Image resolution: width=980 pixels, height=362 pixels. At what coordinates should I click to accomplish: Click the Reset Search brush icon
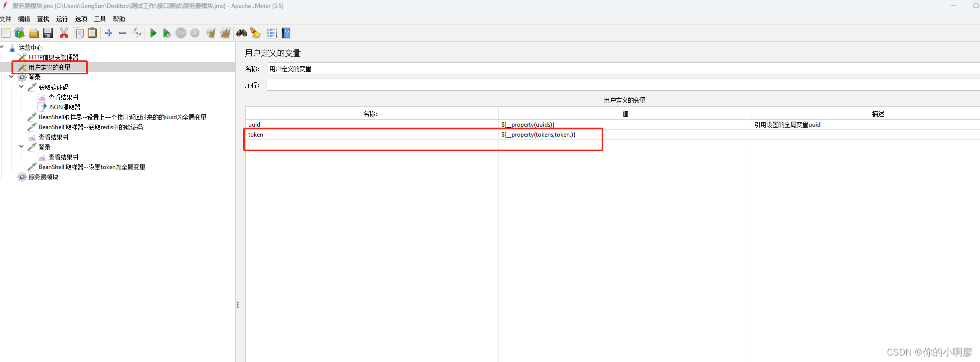pyautogui.click(x=256, y=33)
